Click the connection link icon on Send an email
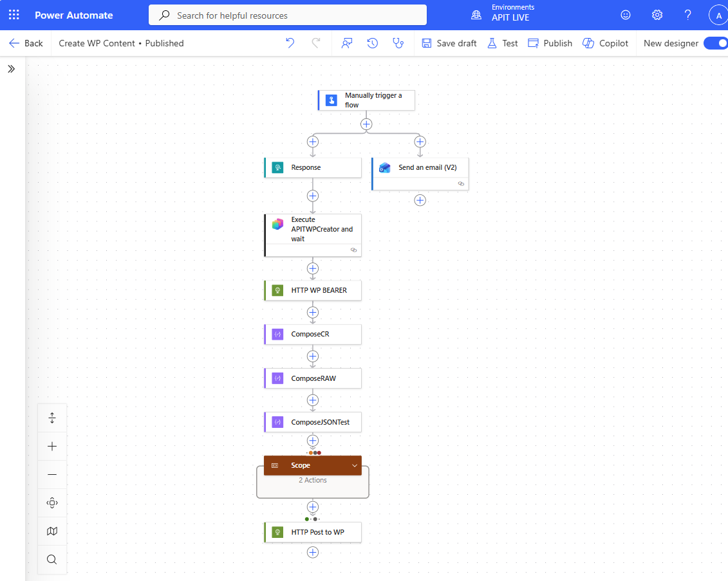Viewport: 728px width, 581px height. coord(461,184)
